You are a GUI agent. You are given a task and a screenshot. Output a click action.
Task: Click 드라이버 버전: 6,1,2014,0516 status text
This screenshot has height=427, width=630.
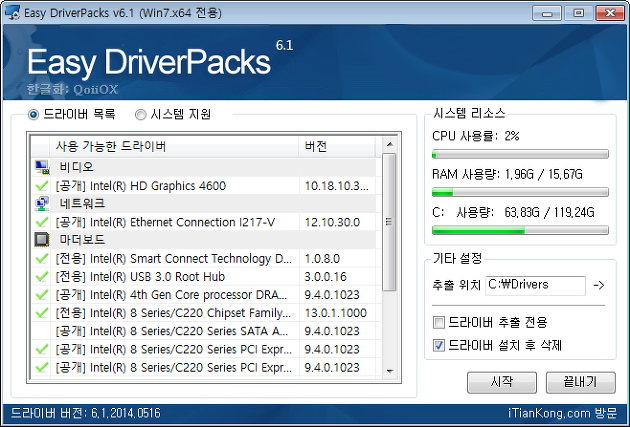86,413
